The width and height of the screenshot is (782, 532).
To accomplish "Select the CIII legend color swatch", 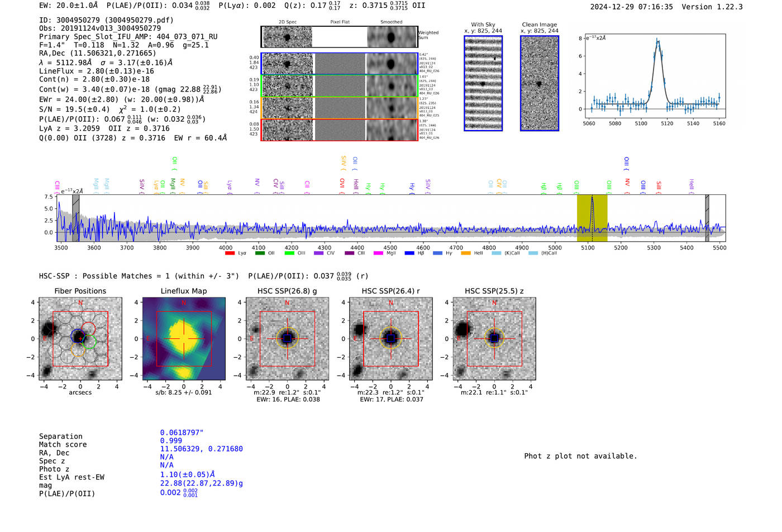I will pyautogui.click(x=350, y=253).
